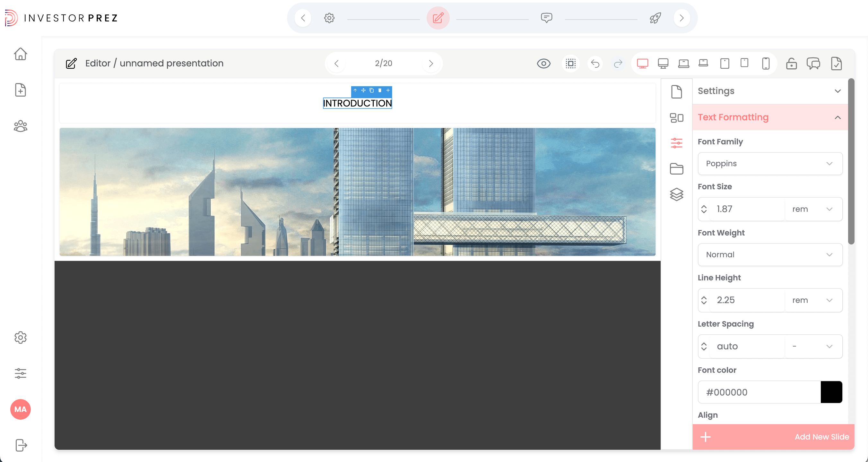Screen dimensions: 868x462
Task: Open layers panel tab
Action: pyautogui.click(x=676, y=194)
